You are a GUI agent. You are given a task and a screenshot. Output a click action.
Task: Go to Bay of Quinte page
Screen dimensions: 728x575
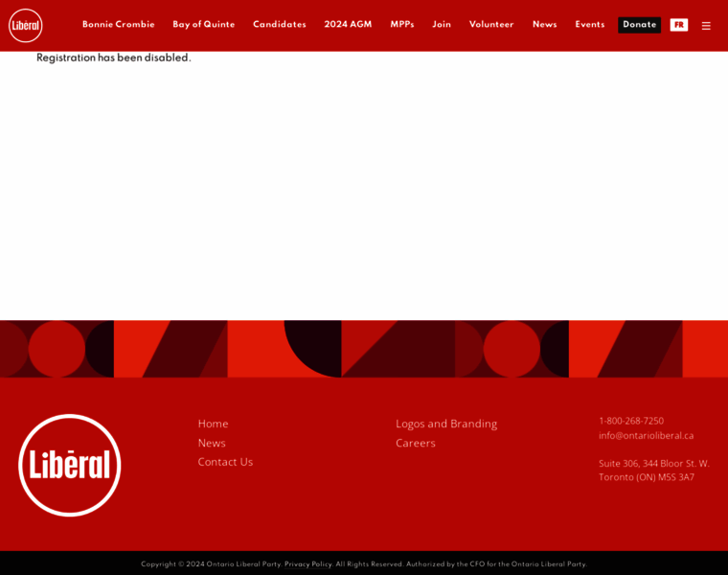[204, 25]
